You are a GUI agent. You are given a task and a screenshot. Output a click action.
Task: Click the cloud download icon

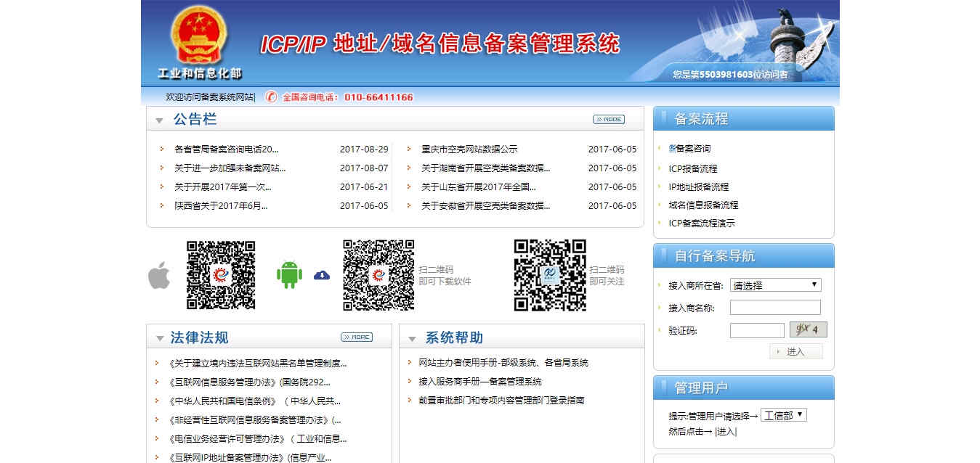pyautogui.click(x=320, y=276)
